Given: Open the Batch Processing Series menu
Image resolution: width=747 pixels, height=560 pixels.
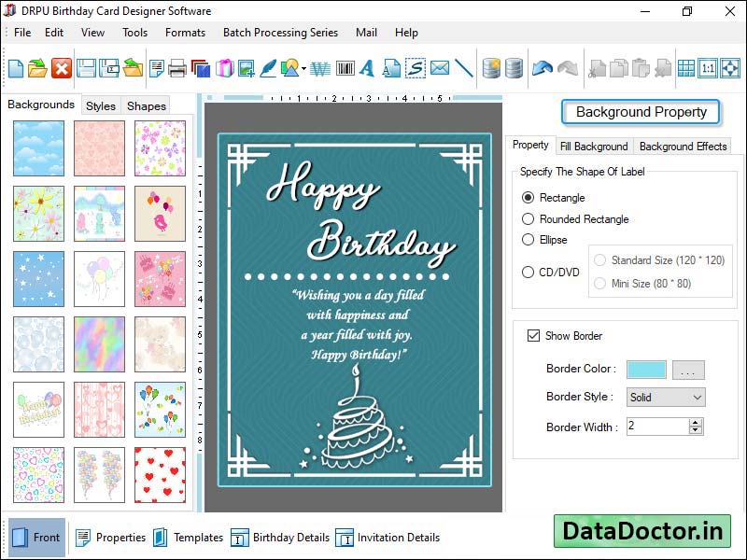Looking at the screenshot, I should [x=280, y=33].
